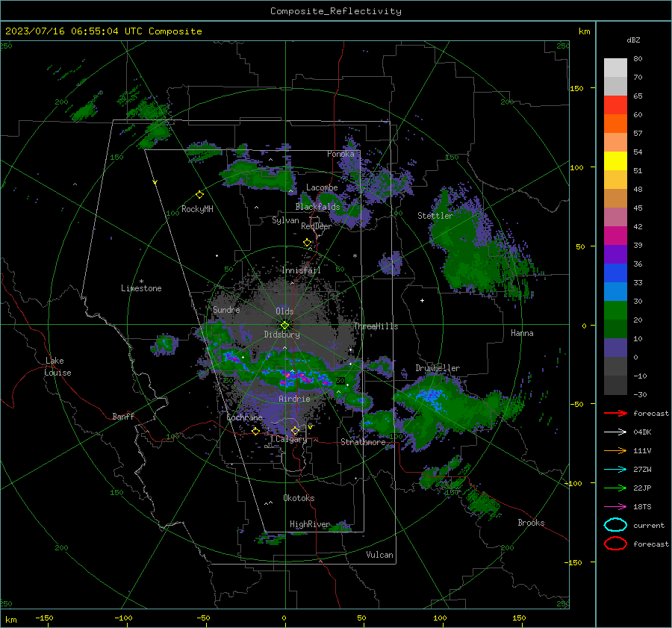Viewport: 672px width, 628px height.
Task: Click the Blackfalds label
Action: click(x=317, y=207)
